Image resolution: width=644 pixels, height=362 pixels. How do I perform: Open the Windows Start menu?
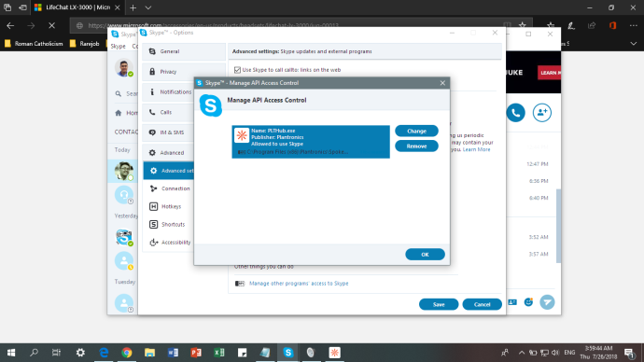pos(11,353)
